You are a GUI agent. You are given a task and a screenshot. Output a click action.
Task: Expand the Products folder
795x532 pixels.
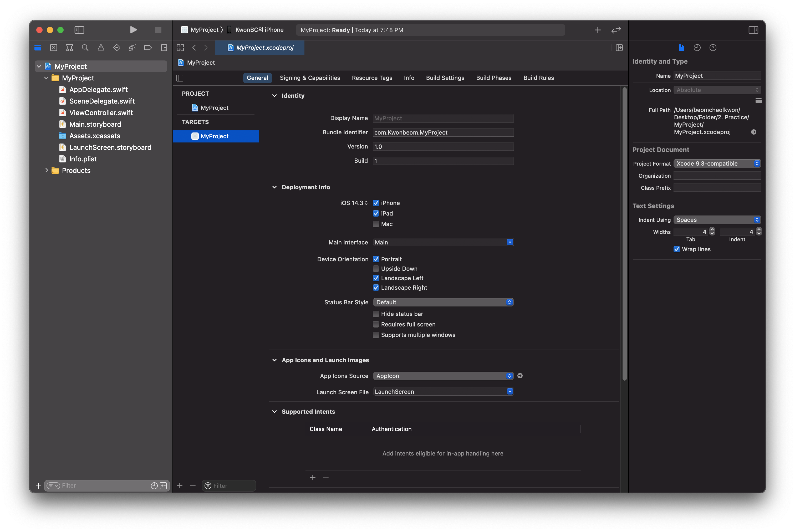pyautogui.click(x=47, y=170)
